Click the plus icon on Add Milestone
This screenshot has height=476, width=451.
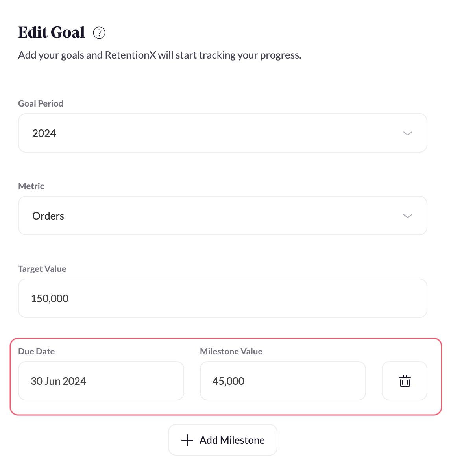(187, 440)
